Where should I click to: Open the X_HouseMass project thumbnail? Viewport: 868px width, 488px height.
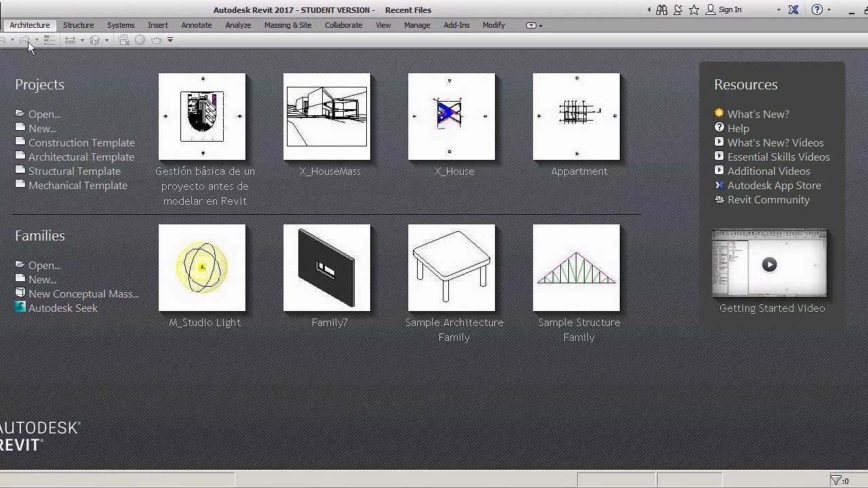point(327,117)
